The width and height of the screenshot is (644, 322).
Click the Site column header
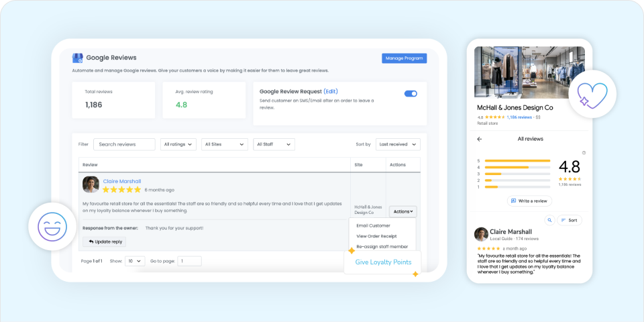click(358, 165)
